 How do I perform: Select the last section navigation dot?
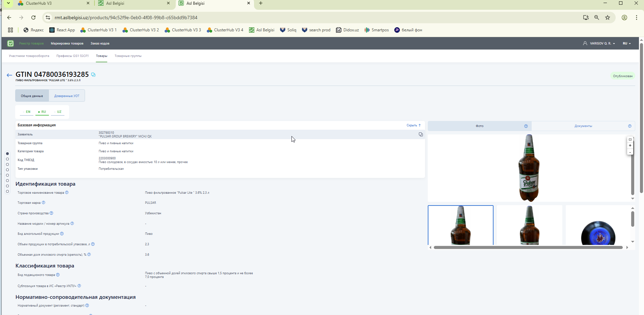click(x=7, y=191)
